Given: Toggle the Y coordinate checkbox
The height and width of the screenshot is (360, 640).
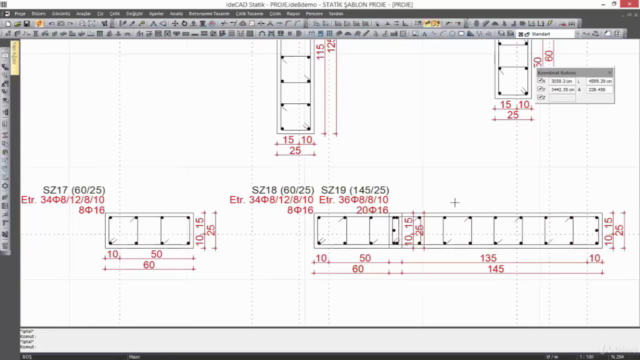Looking at the screenshot, I should tap(541, 89).
